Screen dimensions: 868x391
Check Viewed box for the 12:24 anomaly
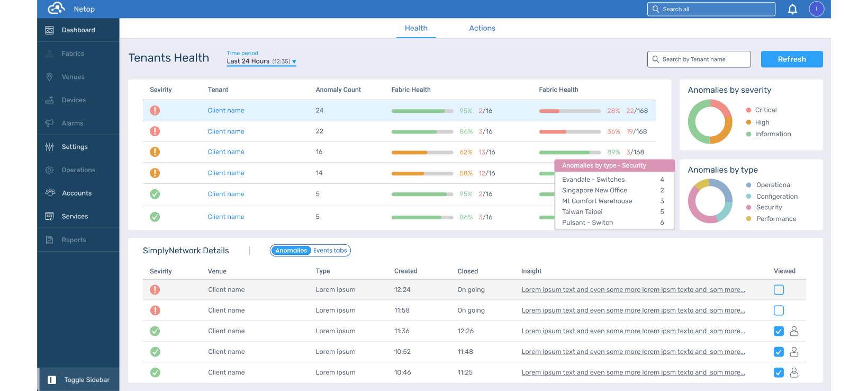tap(779, 290)
